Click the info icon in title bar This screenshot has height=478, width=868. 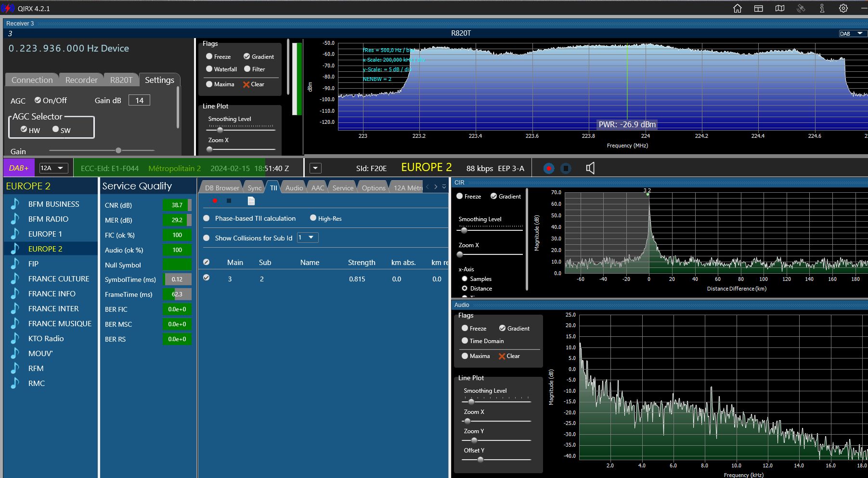822,8
